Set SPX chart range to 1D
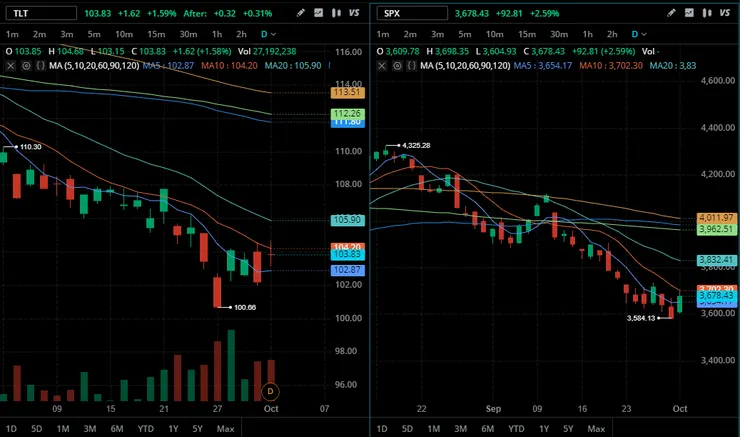 [x=382, y=429]
